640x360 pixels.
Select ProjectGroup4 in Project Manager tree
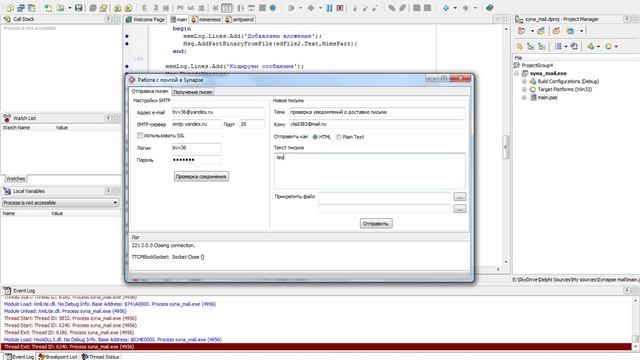pyautogui.click(x=537, y=65)
